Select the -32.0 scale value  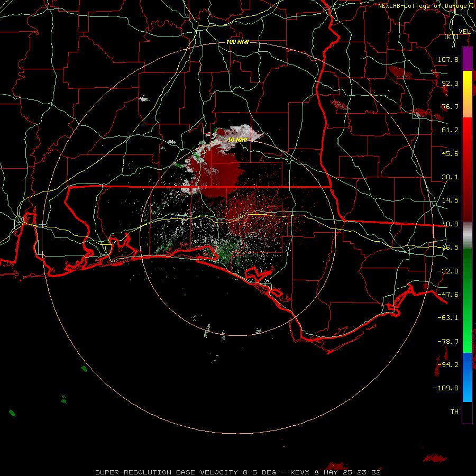click(448, 271)
